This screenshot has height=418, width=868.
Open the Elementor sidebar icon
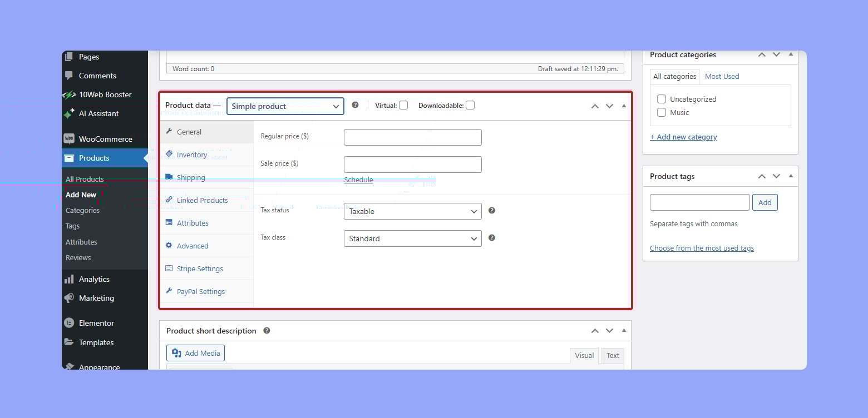pos(69,323)
